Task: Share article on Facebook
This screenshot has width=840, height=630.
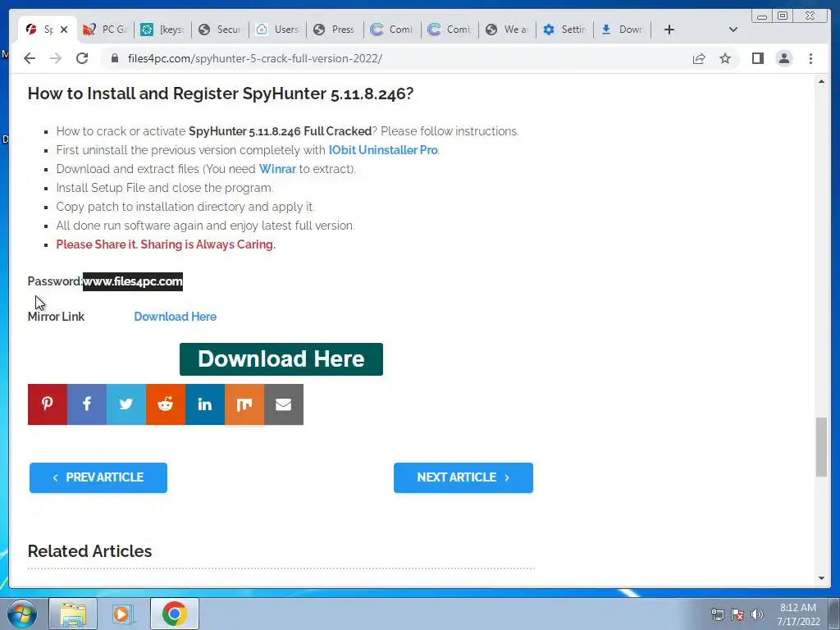Action: point(87,404)
